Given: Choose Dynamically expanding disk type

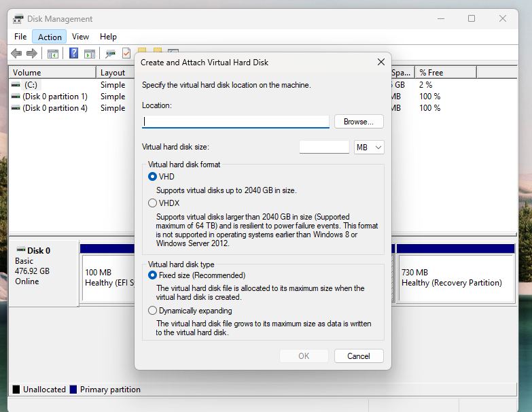Looking at the screenshot, I should click(x=152, y=311).
